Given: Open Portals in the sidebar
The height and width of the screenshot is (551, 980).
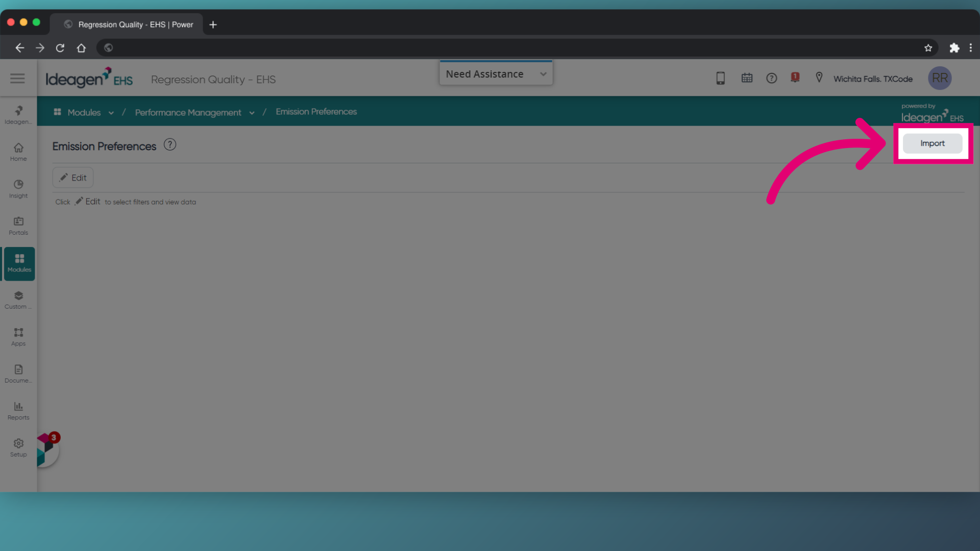Looking at the screenshot, I should 18,226.
